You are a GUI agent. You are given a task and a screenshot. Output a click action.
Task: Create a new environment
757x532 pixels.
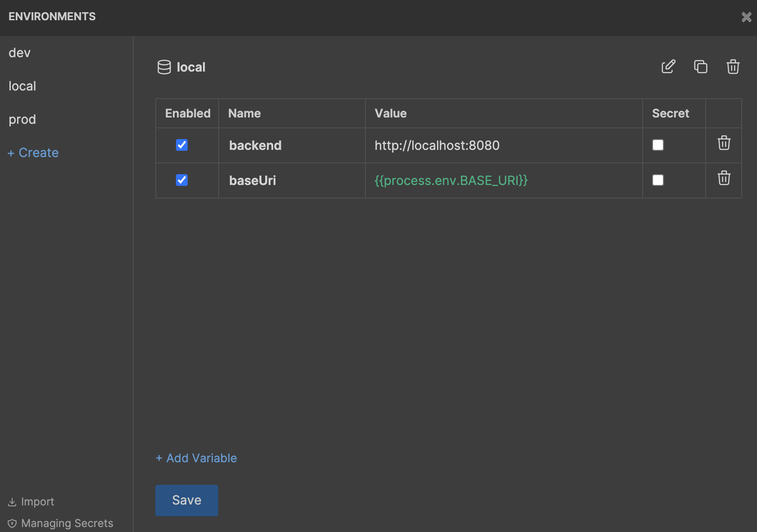pyautogui.click(x=34, y=153)
